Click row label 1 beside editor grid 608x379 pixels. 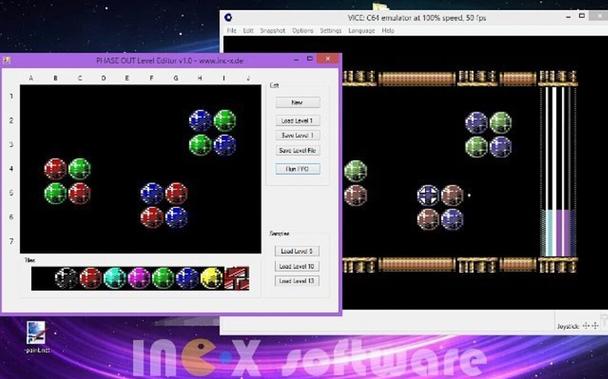(x=12, y=96)
